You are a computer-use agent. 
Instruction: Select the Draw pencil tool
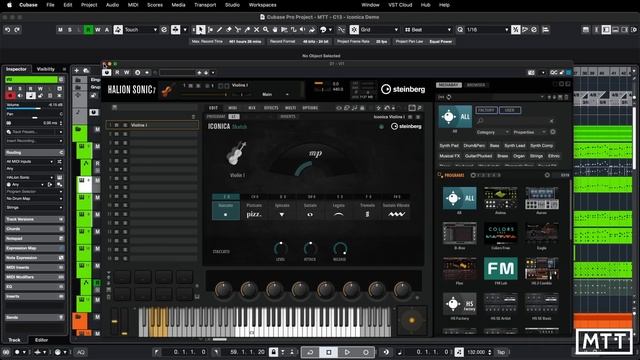pyautogui.click(x=219, y=30)
